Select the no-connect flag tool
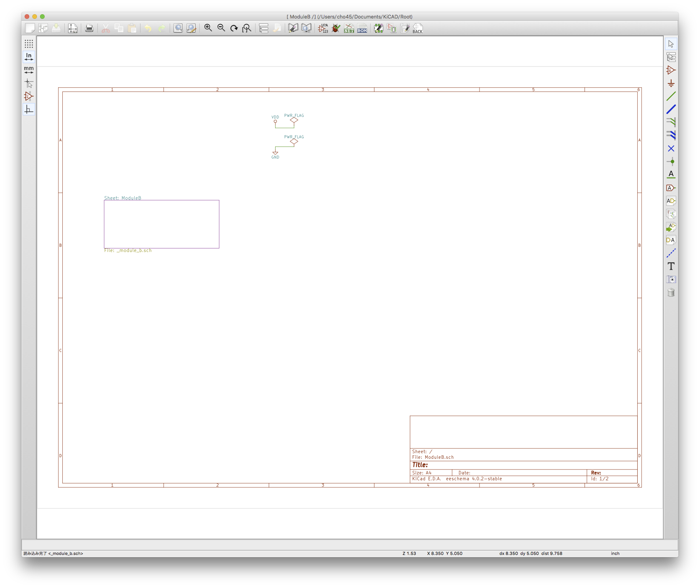Screen dimensions: 700x588 click(671, 148)
